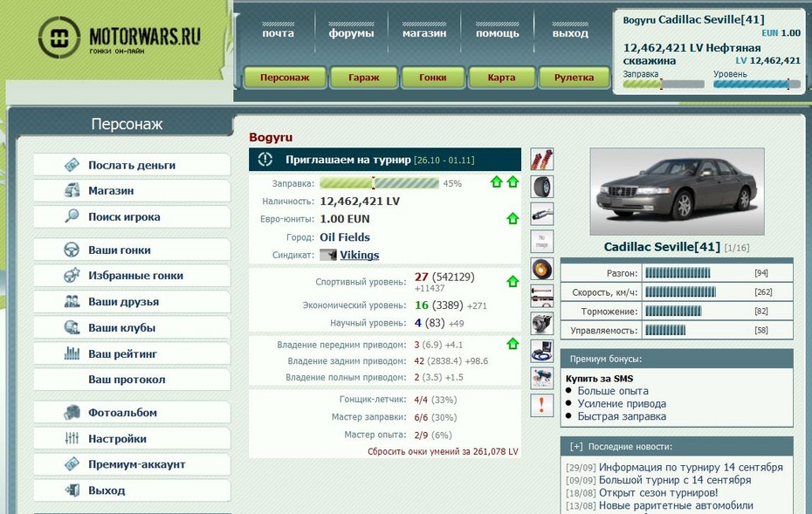Open news Открыт сезон турниров!

(x=658, y=493)
